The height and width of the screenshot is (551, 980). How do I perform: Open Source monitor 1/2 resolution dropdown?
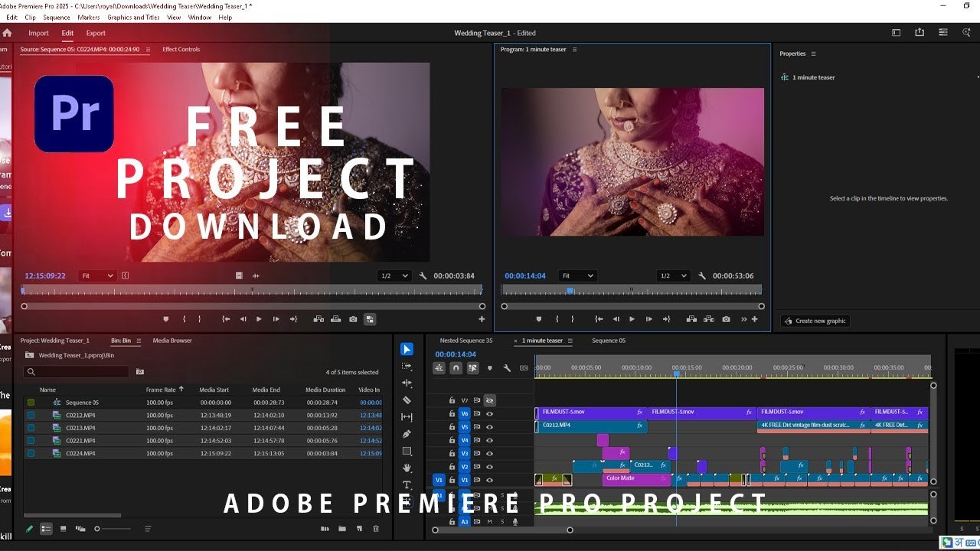point(394,275)
